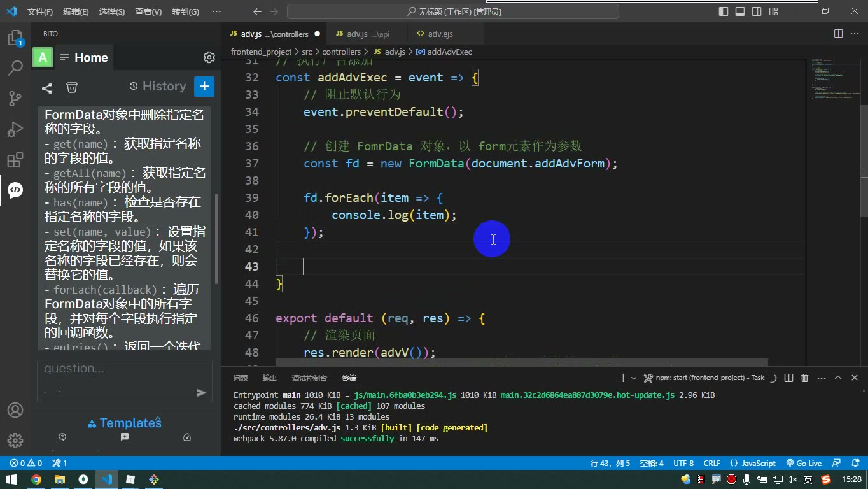
Task: Open the 文件(F) menu
Action: [x=40, y=11]
